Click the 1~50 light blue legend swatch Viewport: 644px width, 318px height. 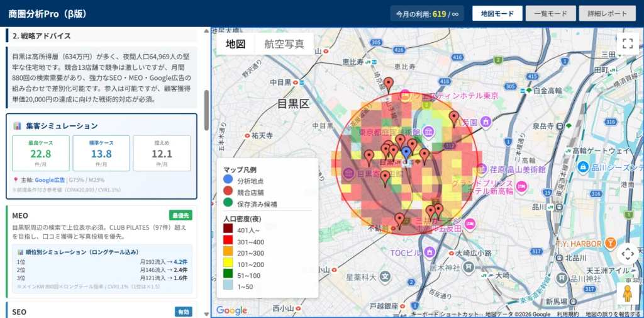coord(228,285)
